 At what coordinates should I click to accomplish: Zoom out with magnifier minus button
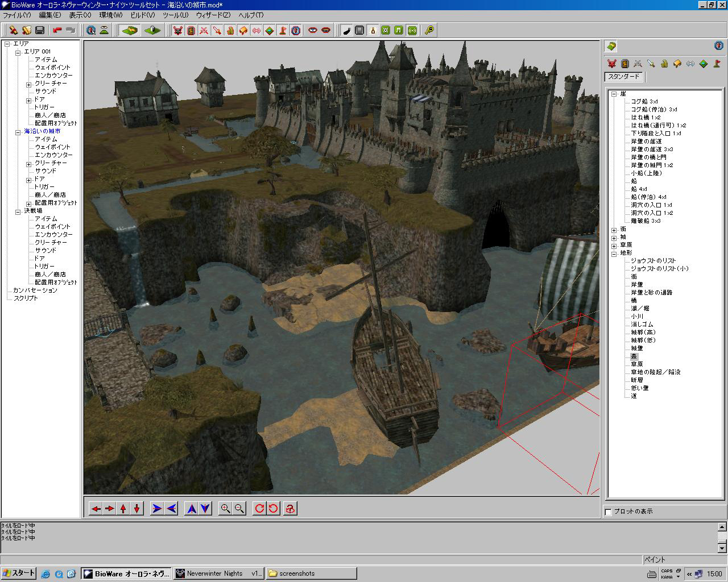(239, 509)
